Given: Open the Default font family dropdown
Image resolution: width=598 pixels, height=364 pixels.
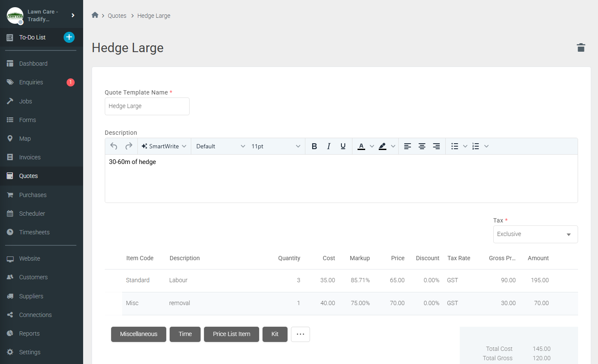Looking at the screenshot, I should click(x=221, y=146).
